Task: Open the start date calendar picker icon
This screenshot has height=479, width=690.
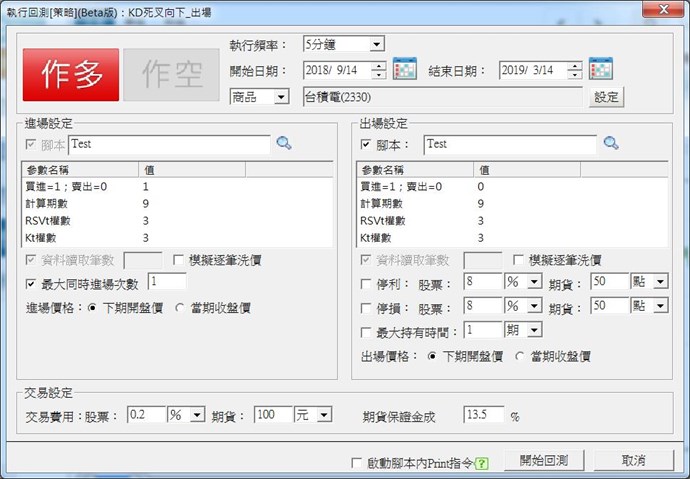Action: tap(404, 68)
